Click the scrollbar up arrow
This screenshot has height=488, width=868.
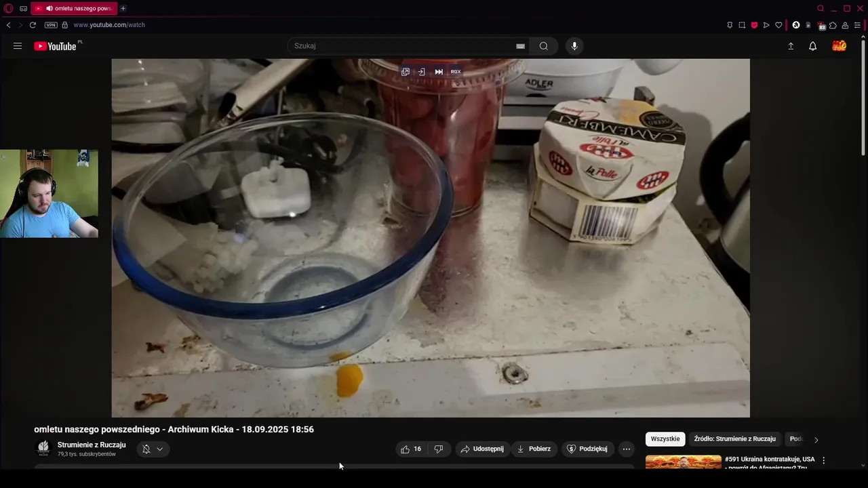[x=863, y=37]
